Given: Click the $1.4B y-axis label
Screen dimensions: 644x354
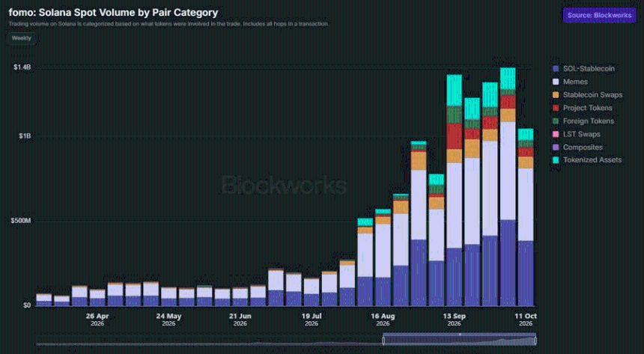Looking at the screenshot, I should pyautogui.click(x=22, y=67).
